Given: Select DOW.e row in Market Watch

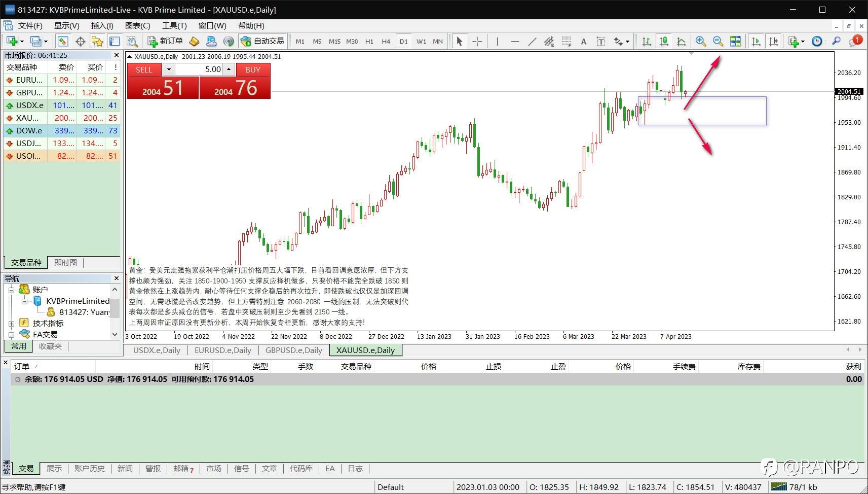Looking at the screenshot, I should pos(62,130).
